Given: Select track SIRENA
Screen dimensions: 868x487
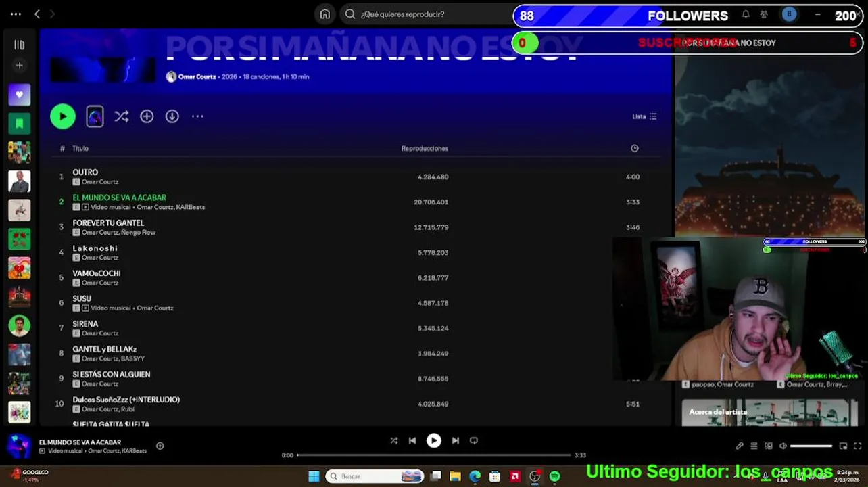Looking at the screenshot, I should click(x=85, y=324).
